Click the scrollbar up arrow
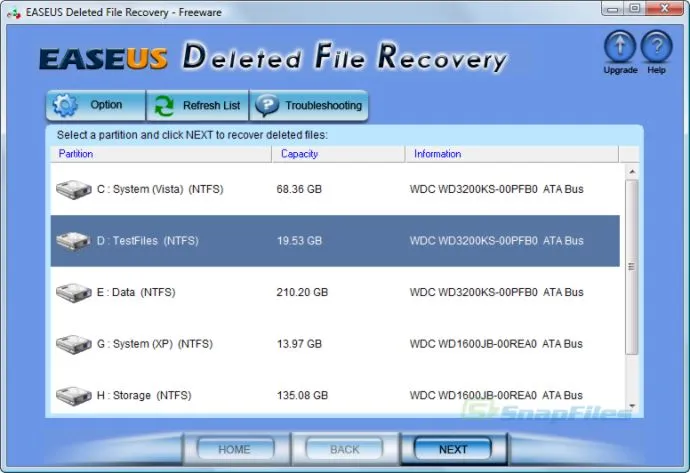The image size is (690, 473). coord(632,172)
